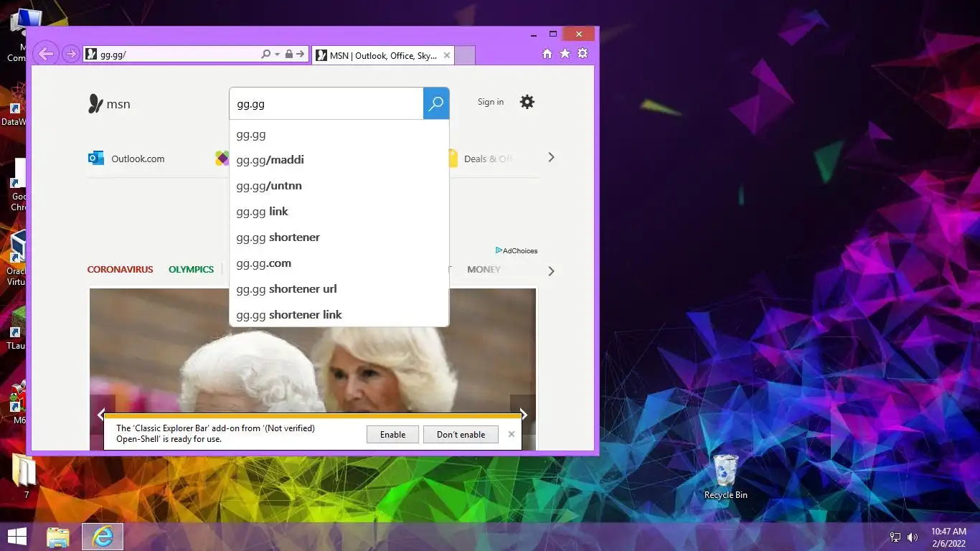Open the Favorites star icon
The height and width of the screenshot is (551, 980).
pyautogui.click(x=565, y=54)
